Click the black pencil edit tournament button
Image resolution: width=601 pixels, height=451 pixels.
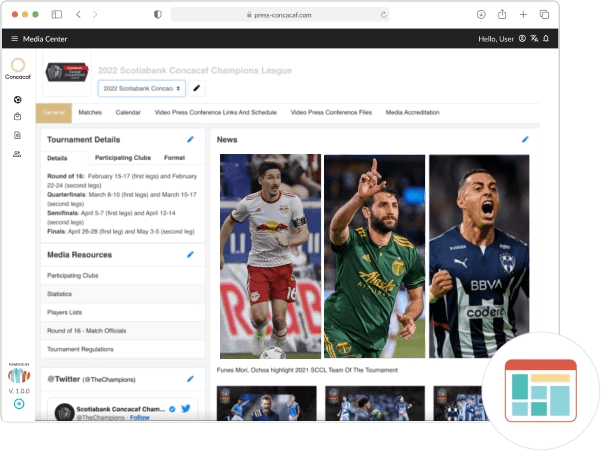(197, 89)
